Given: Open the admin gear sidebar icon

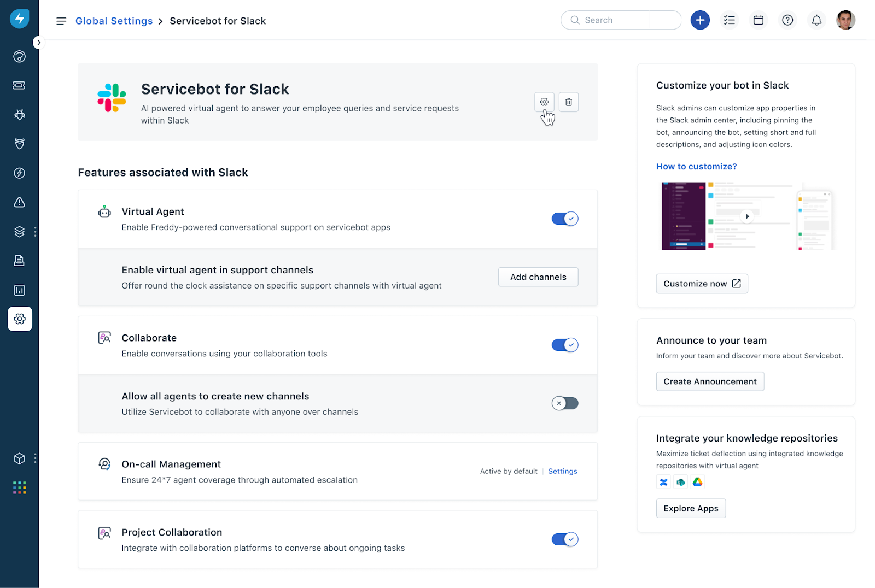Looking at the screenshot, I should coord(20,319).
